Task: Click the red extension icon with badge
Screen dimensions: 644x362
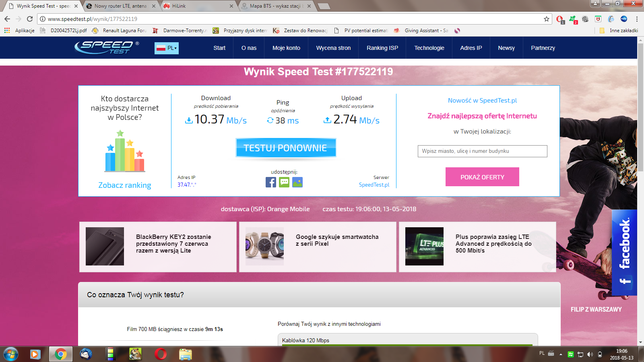Action: click(560, 19)
